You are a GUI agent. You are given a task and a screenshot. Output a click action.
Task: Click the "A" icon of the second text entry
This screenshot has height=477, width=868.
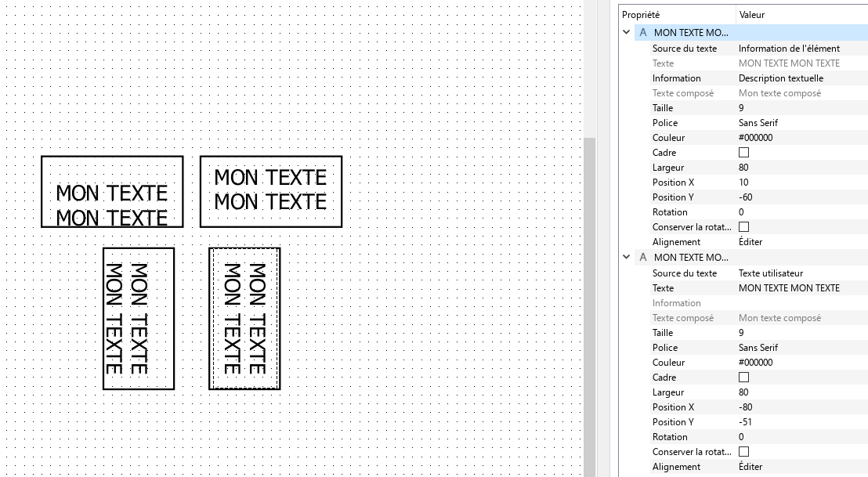(x=643, y=258)
